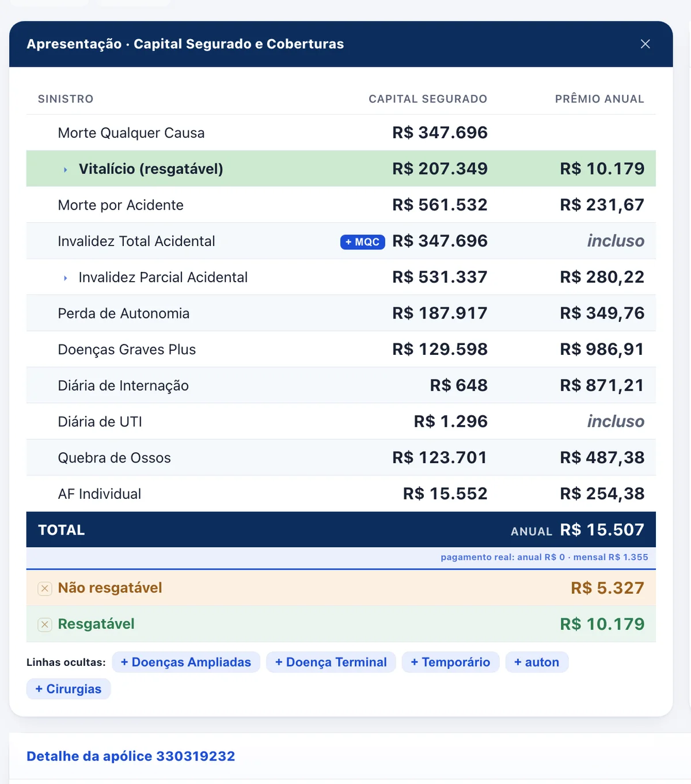Click capital value R$ 129.598

point(440,350)
